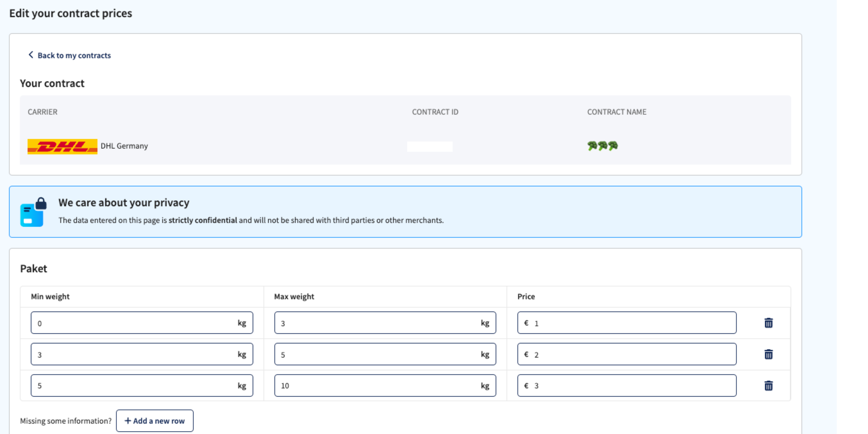This screenshot has height=434, width=868.
Task: Click the Paket section heading
Action: 33,269
